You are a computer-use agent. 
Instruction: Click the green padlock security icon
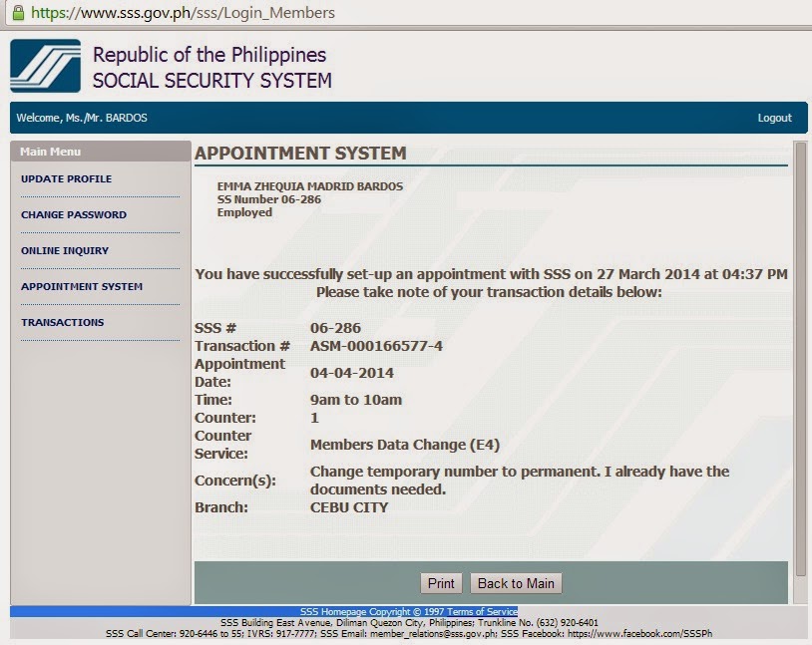[x=18, y=12]
